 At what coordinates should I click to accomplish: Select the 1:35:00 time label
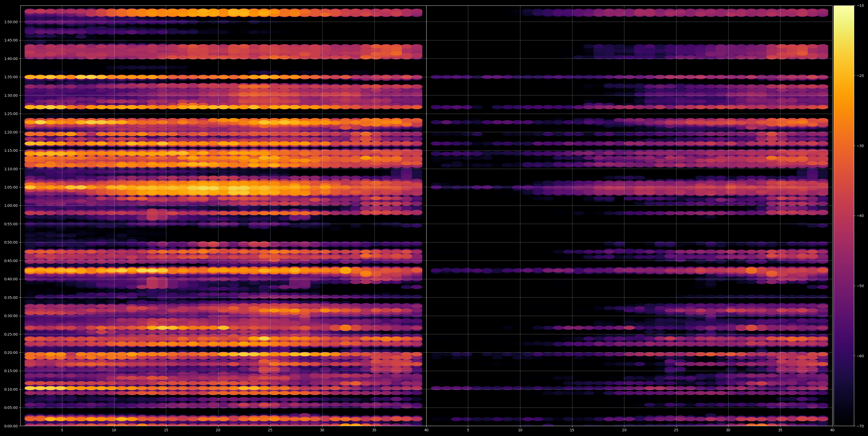pos(11,77)
